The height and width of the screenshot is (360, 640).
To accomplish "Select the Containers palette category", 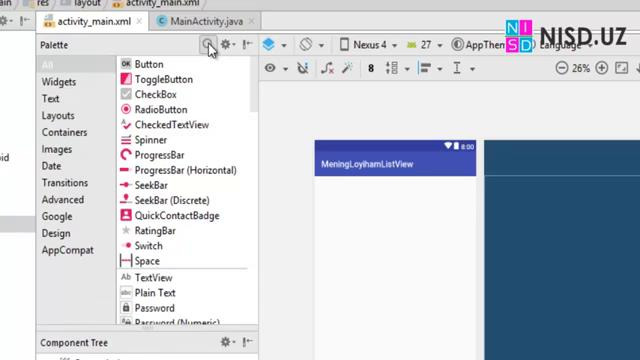I will point(76,132).
